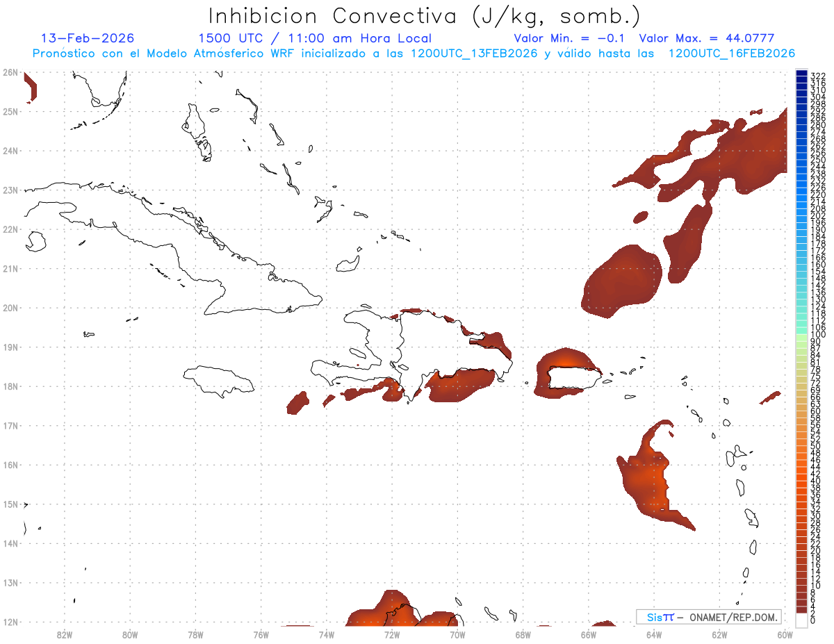Click the 17N latitude label
This screenshot has width=834, height=644.
(10, 425)
